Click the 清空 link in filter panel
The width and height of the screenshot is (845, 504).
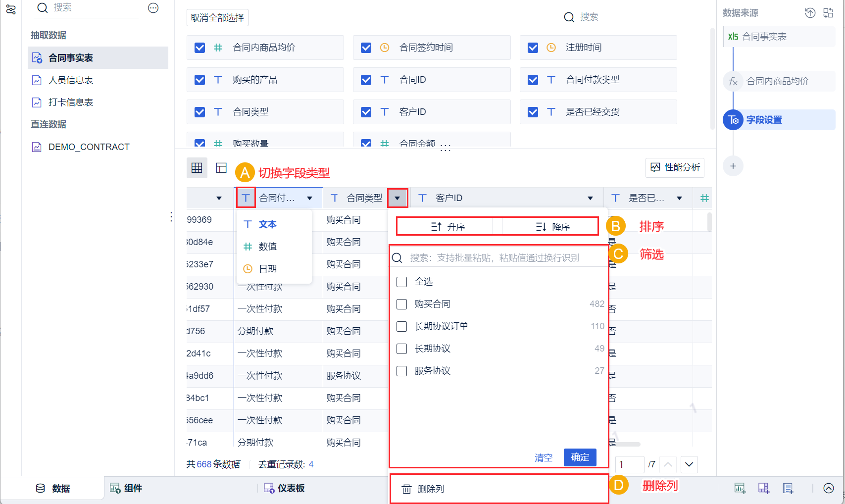544,457
